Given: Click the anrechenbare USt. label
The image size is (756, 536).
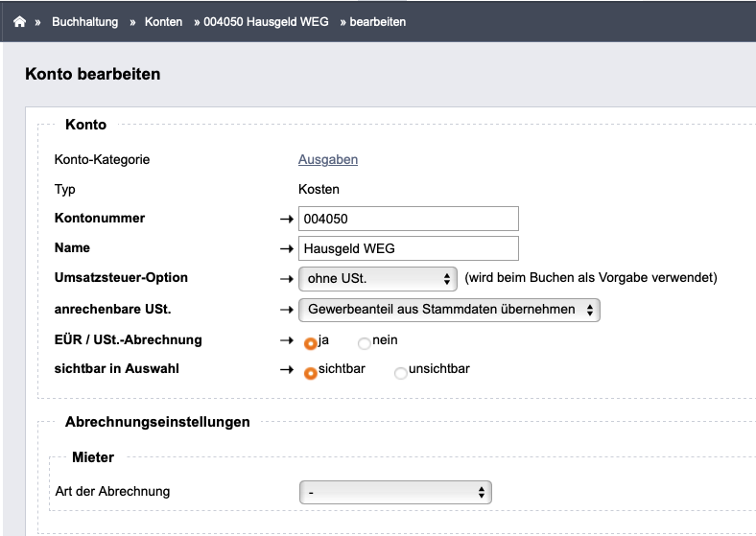Looking at the screenshot, I should click(113, 309).
